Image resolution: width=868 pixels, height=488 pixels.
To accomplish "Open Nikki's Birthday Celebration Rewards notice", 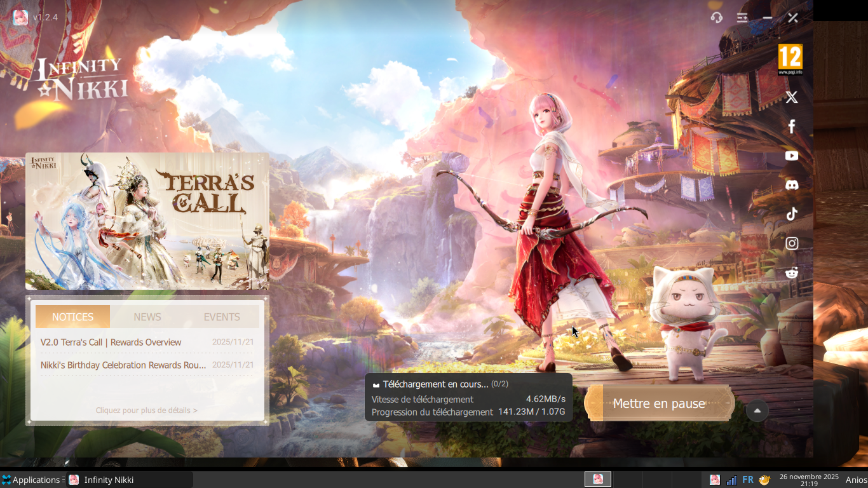I will tap(147, 365).
